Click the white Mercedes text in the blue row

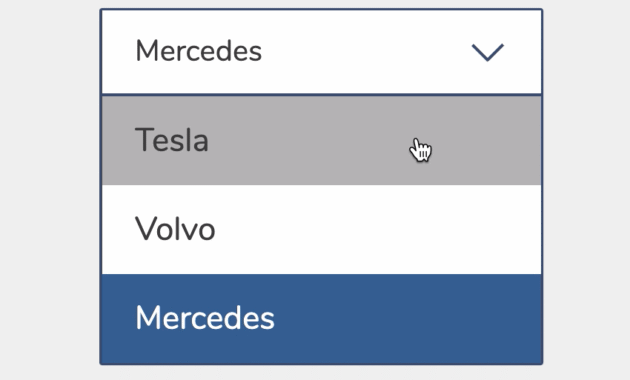[x=205, y=318]
